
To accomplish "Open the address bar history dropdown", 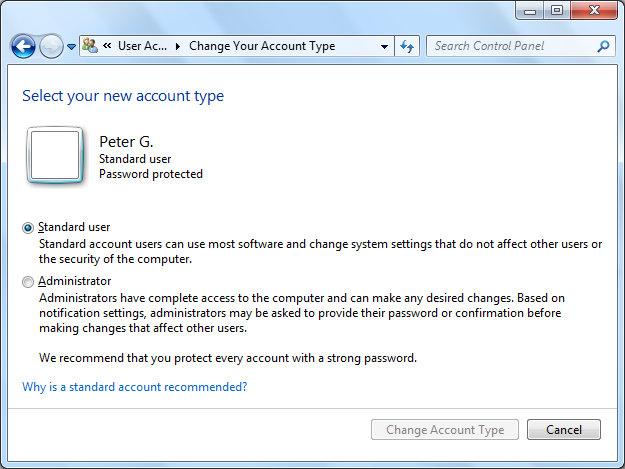I will pos(385,46).
